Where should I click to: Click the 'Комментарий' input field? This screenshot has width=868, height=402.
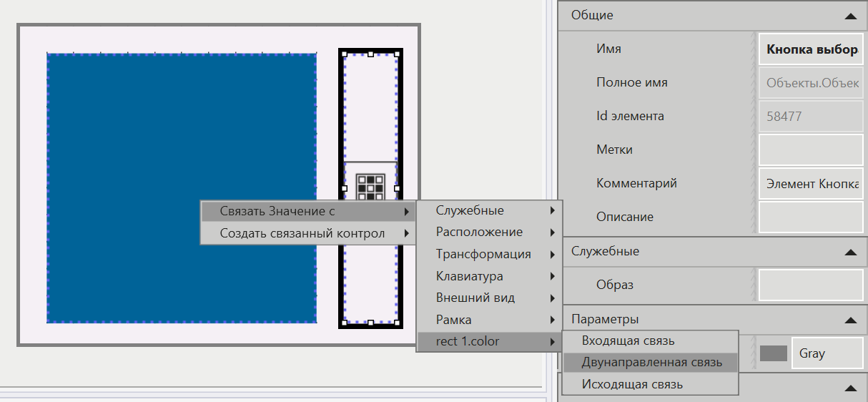coord(810,184)
